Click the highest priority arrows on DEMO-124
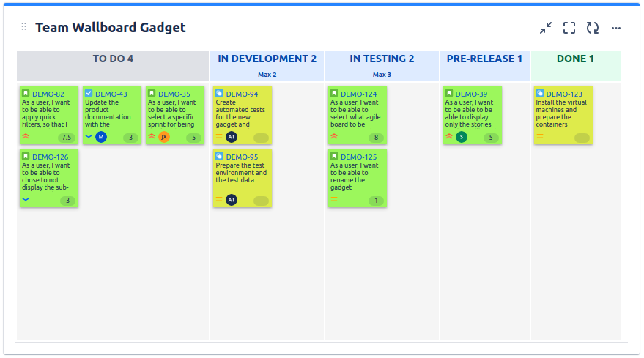 click(334, 136)
